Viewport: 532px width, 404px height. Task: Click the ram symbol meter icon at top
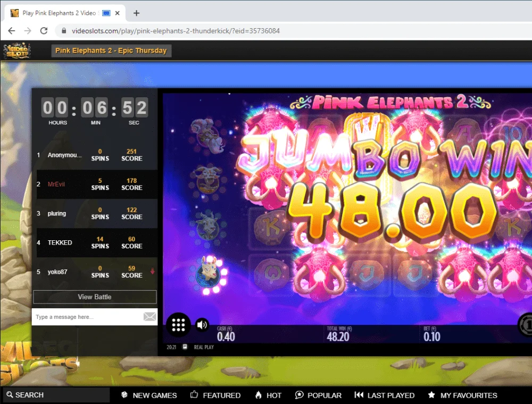pyautogui.click(x=207, y=136)
